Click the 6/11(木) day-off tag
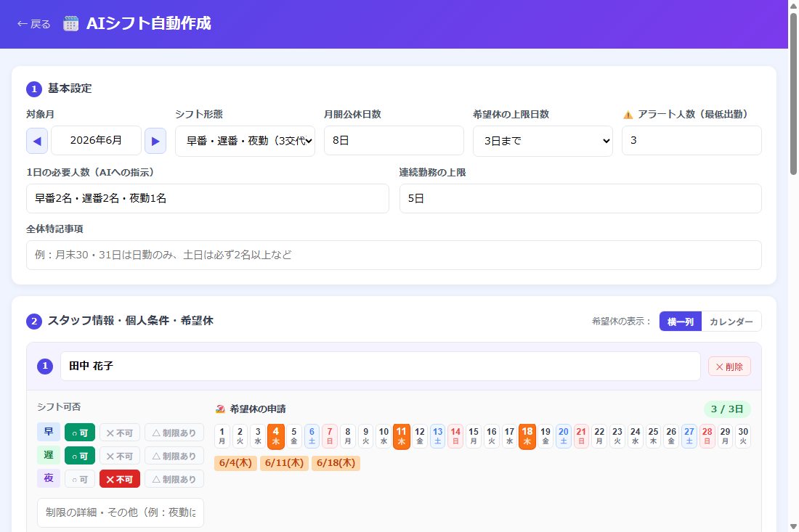The height and width of the screenshot is (532, 799). coord(284,463)
